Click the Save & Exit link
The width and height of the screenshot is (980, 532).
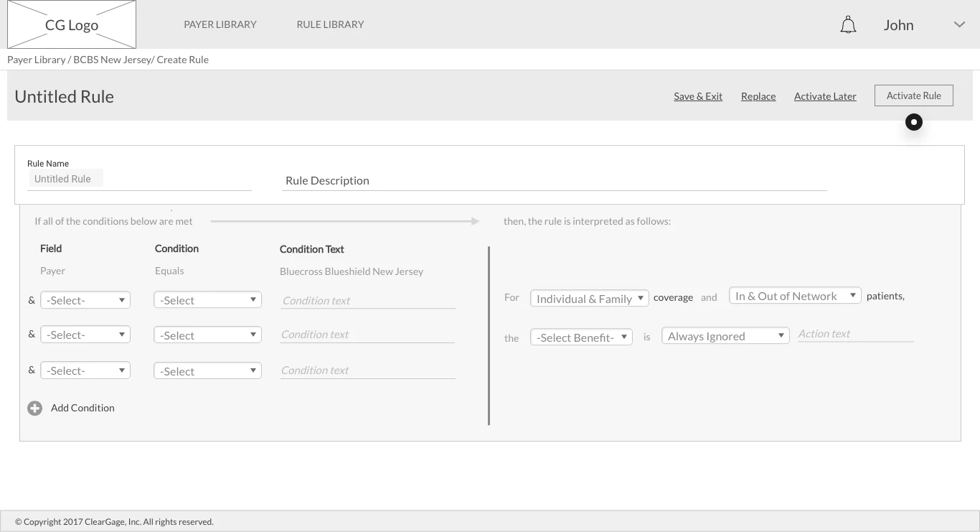(698, 96)
